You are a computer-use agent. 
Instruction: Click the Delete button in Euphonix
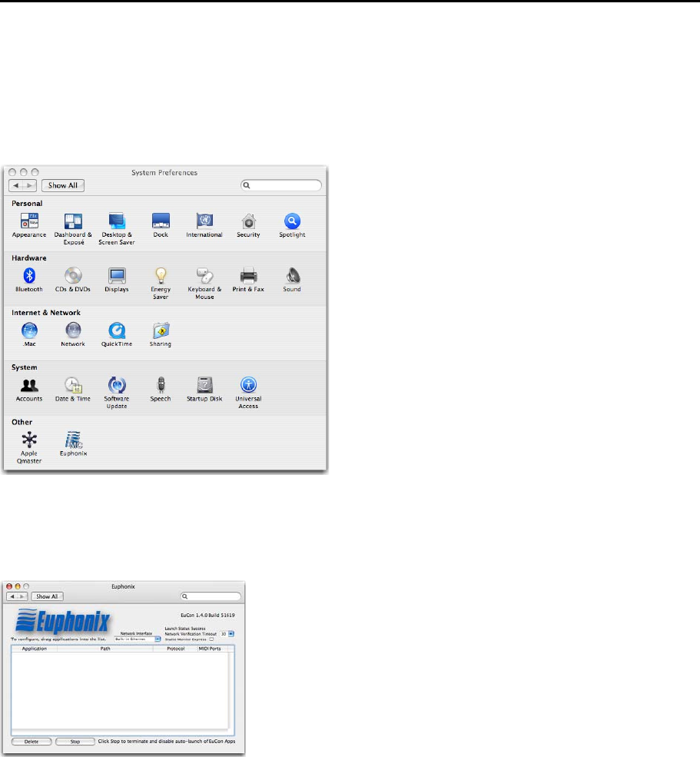point(32,742)
